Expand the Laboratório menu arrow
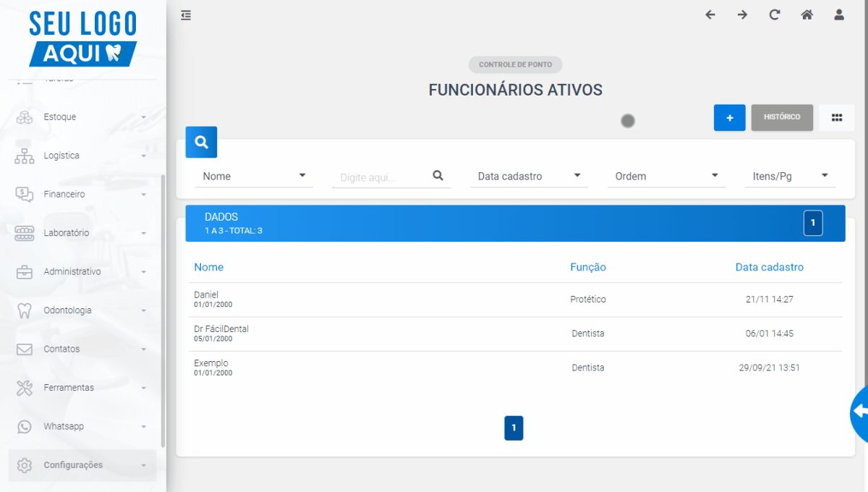 click(143, 233)
